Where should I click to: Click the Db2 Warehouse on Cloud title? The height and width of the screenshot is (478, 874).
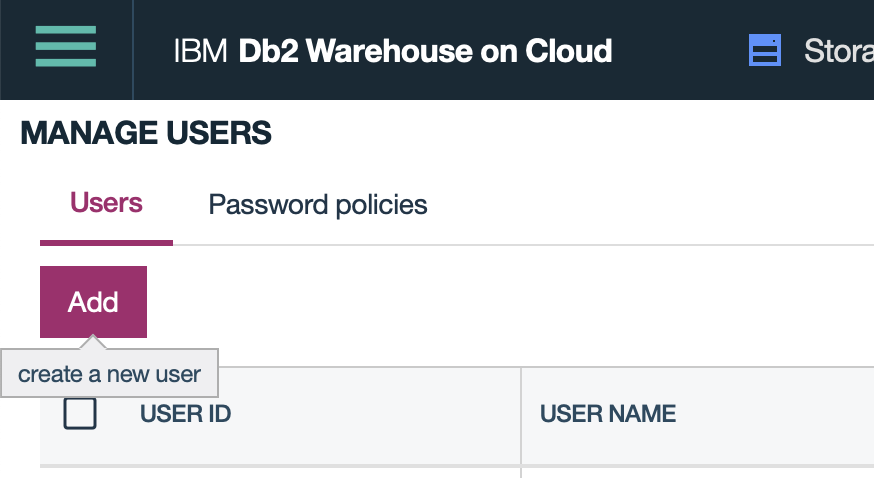pyautogui.click(x=425, y=50)
